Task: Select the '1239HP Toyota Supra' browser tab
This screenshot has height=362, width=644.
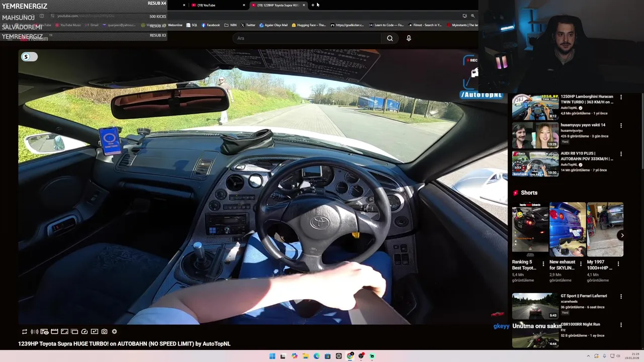Action: tap(278, 5)
